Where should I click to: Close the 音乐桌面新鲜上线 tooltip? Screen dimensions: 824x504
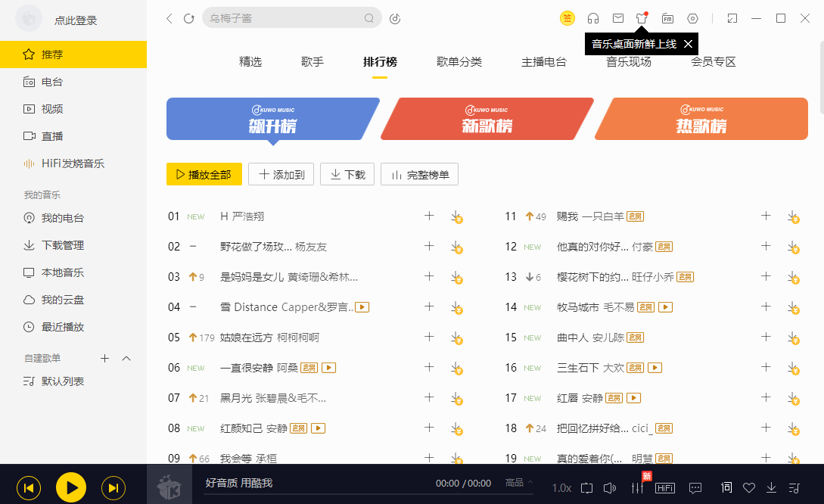[688, 44]
